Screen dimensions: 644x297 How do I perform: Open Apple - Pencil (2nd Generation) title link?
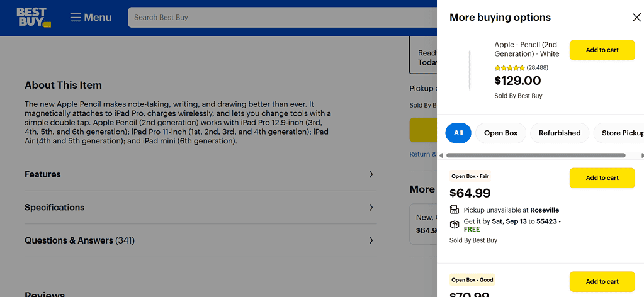tap(526, 49)
